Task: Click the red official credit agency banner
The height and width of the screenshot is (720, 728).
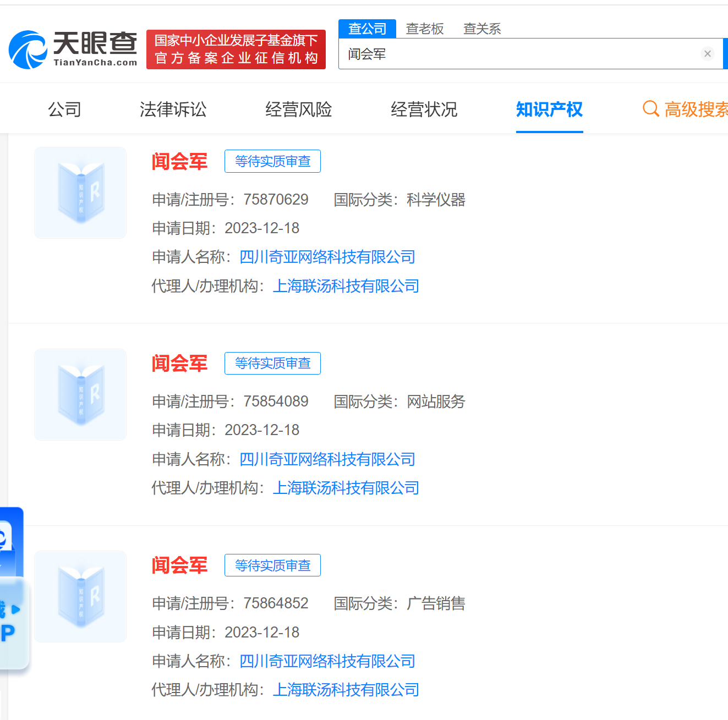Action: click(236, 50)
